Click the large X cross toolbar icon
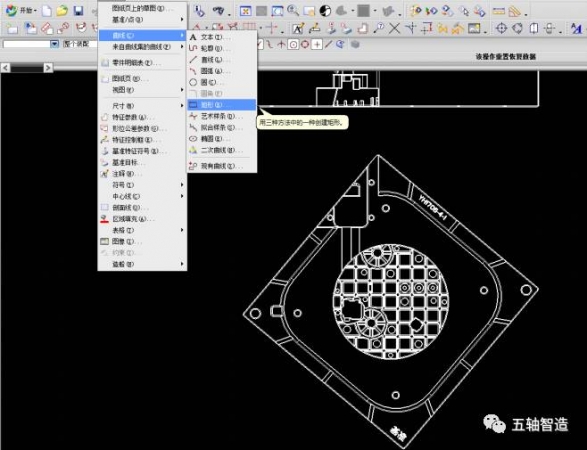This screenshot has height=450, width=587. point(394,28)
